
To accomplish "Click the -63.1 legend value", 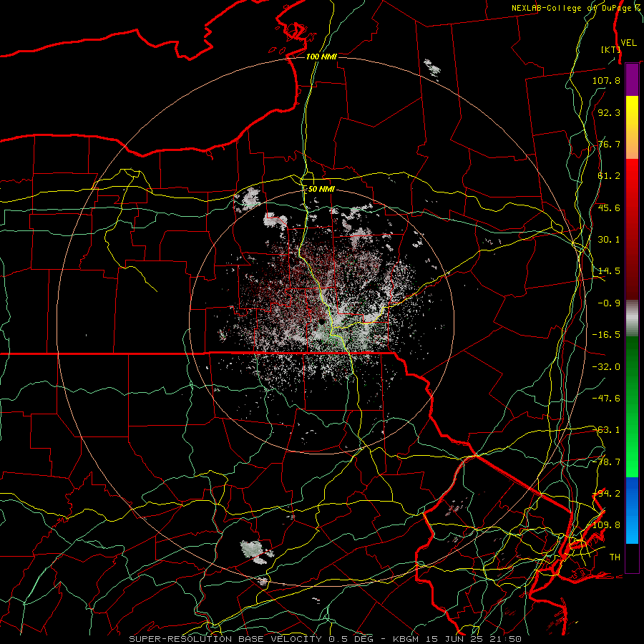I will [x=606, y=430].
